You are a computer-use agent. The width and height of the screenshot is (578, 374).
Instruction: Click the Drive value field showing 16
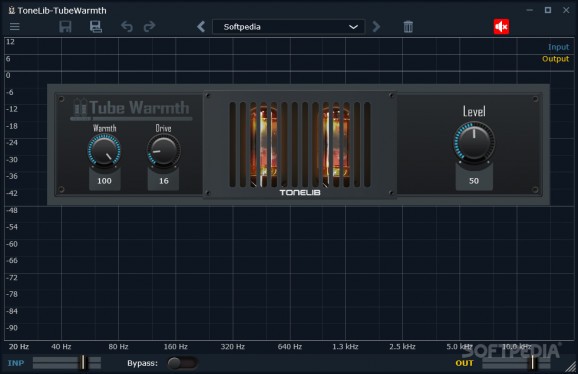pyautogui.click(x=164, y=181)
